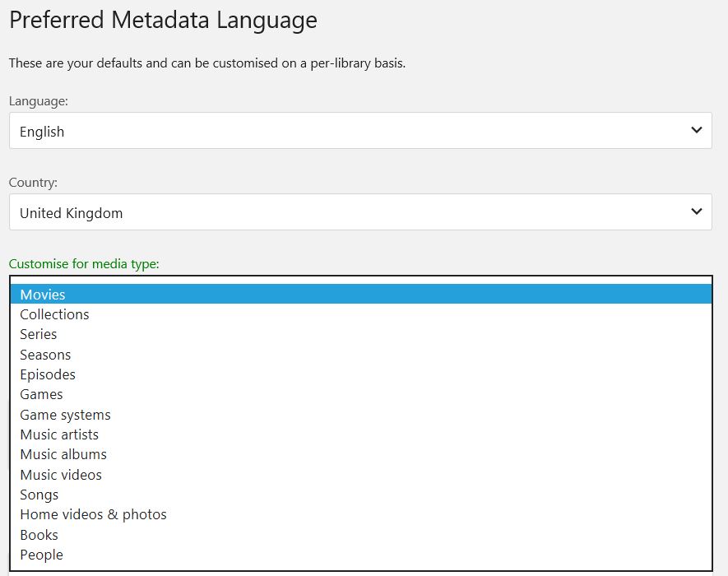This screenshot has height=576, width=728.
Task: Click the Language dropdown chevron arrow
Action: click(696, 130)
